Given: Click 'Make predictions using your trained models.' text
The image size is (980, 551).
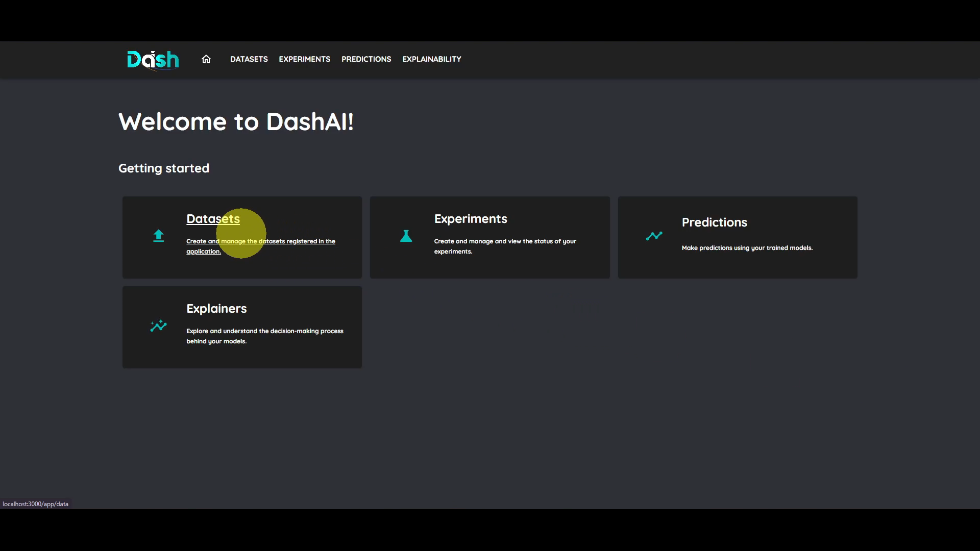Looking at the screenshot, I should [x=747, y=248].
